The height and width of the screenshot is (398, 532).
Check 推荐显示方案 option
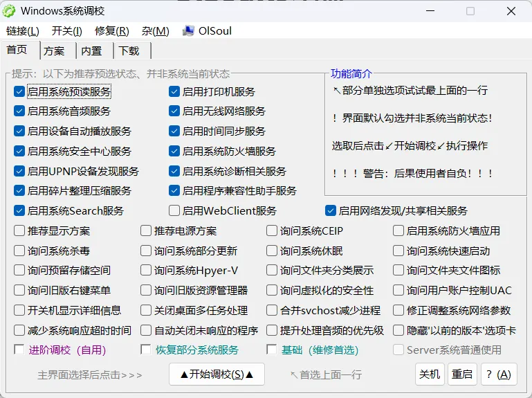[19, 231]
